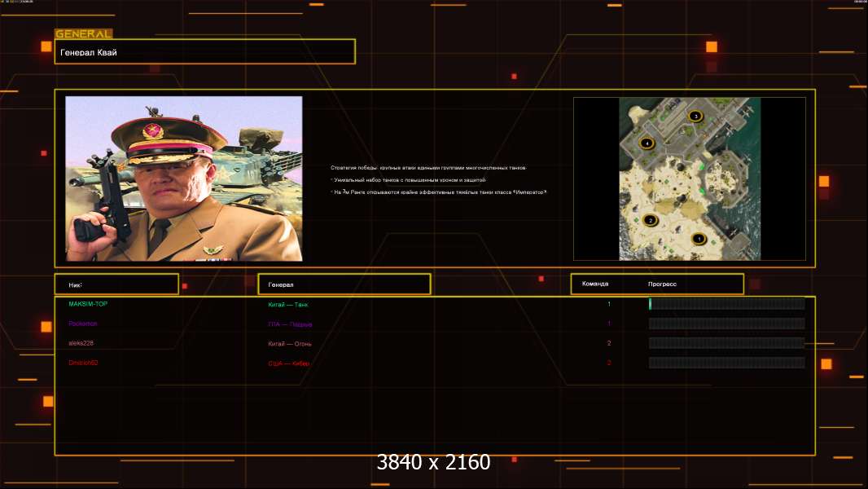The image size is (868, 489).
Task: Select the "Прогресс" column header
Action: (x=662, y=284)
